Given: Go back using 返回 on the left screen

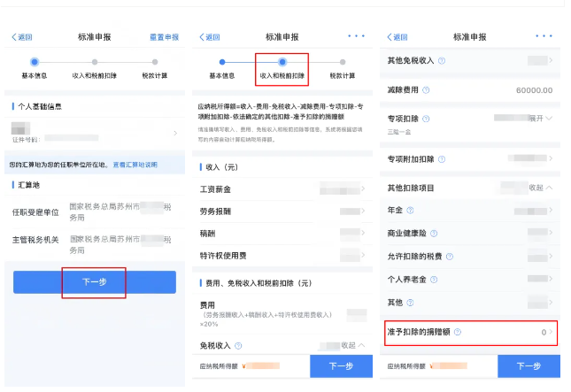Looking at the screenshot, I should [22, 37].
